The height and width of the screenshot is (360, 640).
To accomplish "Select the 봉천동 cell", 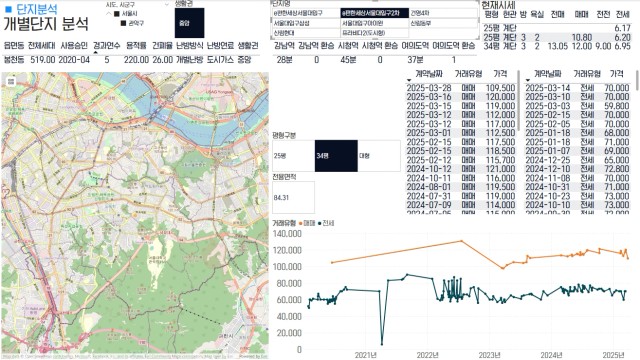I will click(14, 60).
